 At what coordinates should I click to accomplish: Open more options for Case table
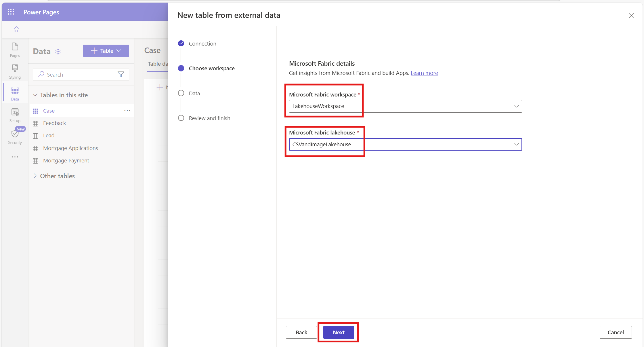[x=127, y=111]
